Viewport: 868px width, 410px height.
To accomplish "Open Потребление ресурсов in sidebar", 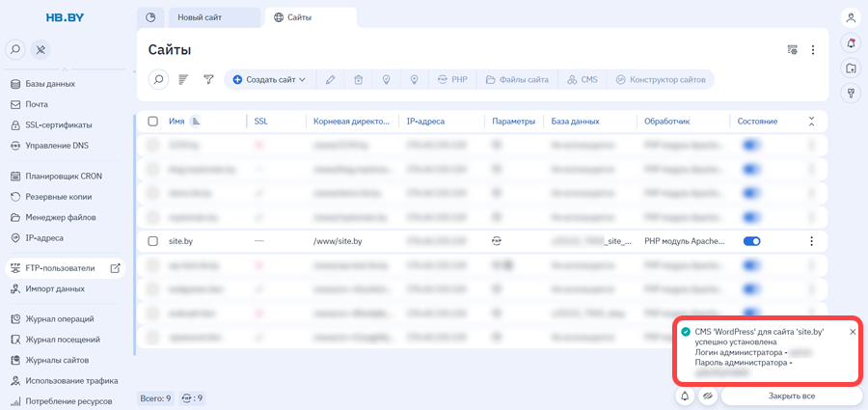I will click(66, 401).
